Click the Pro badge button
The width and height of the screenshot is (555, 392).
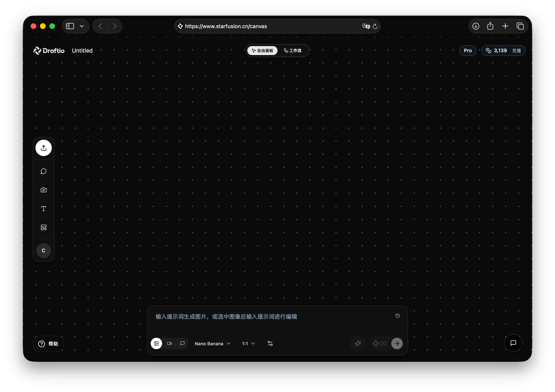coord(468,51)
